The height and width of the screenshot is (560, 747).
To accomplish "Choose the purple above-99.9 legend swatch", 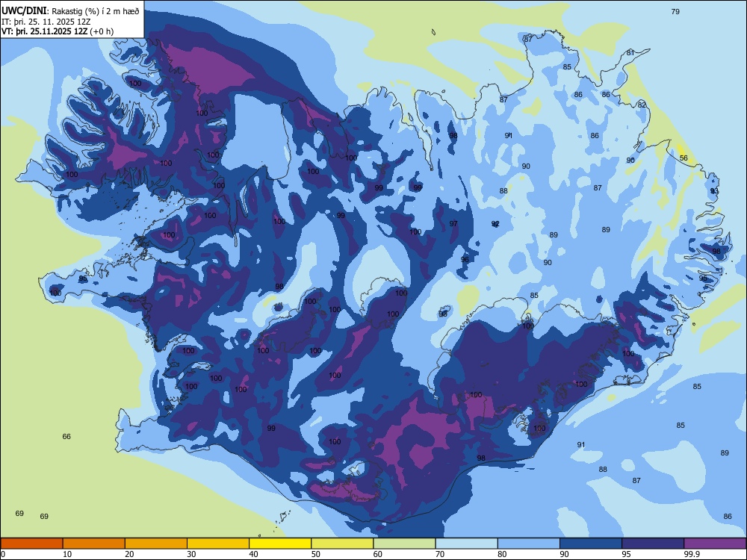I will coord(715,544).
